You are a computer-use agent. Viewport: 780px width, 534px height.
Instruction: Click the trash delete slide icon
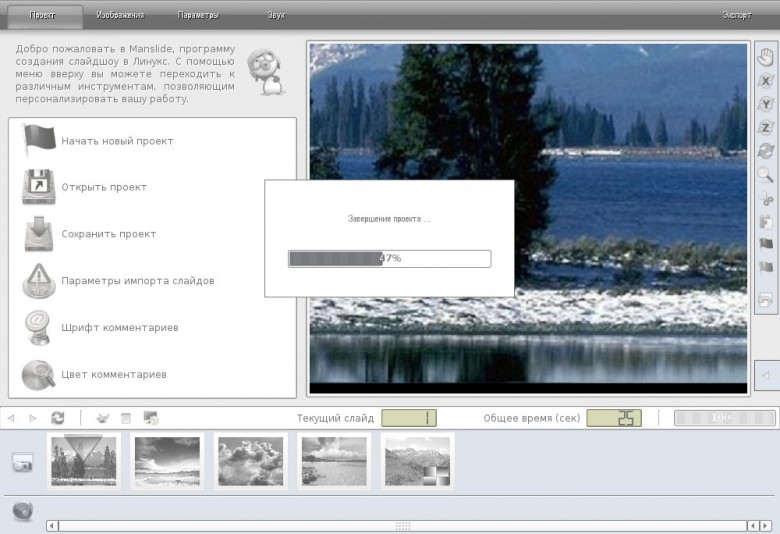coord(126,418)
